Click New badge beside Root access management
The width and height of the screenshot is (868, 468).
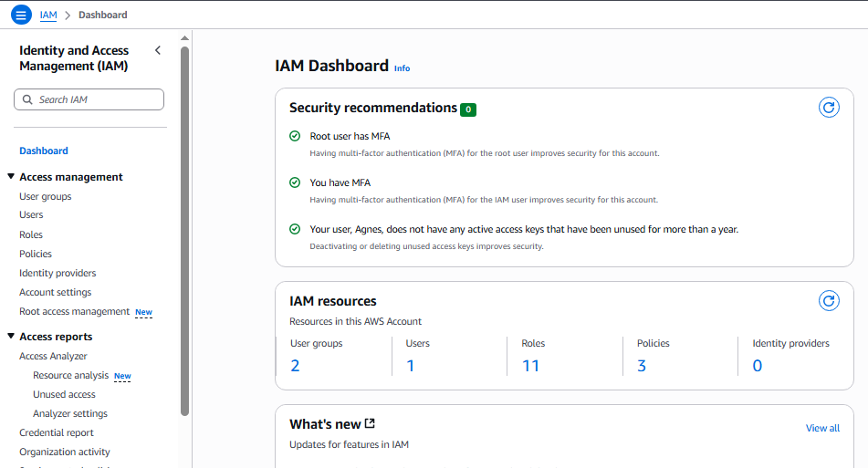143,313
